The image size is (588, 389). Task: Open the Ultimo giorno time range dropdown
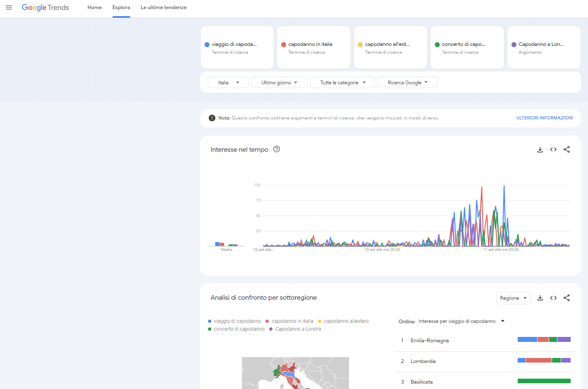[x=279, y=82]
